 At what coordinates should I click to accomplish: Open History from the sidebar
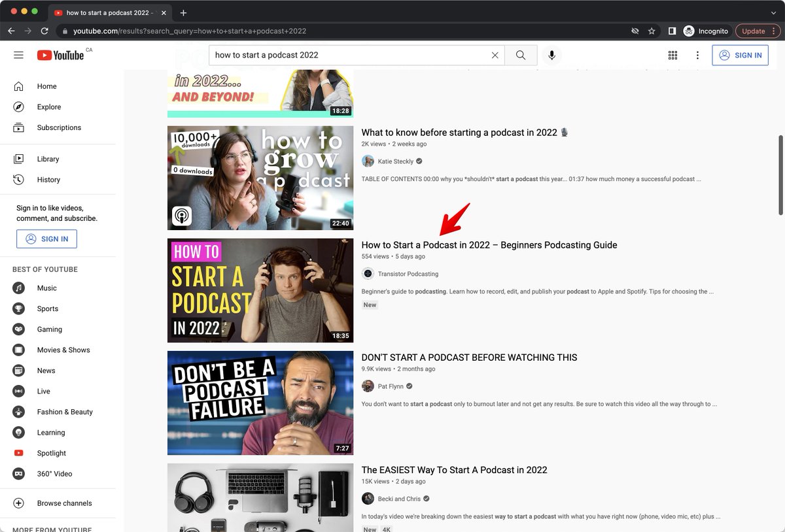click(48, 180)
